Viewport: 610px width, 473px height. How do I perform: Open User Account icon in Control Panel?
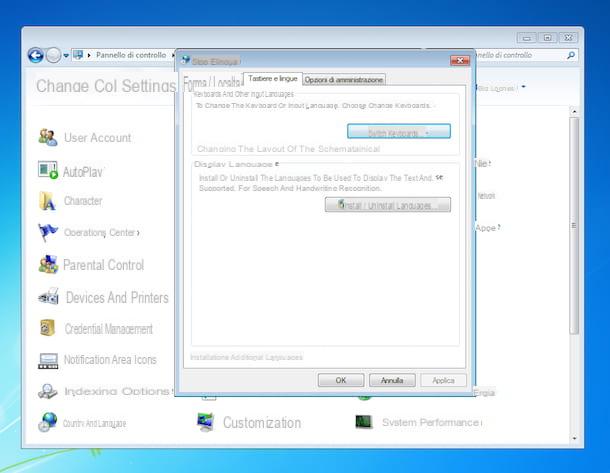pyautogui.click(x=48, y=137)
